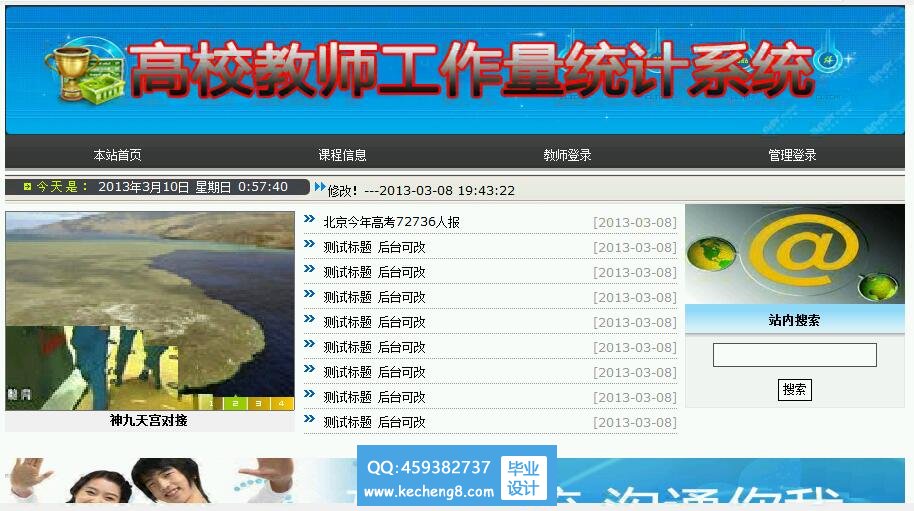Click the yellow @ symbol graphic
Screen dimensions: 914x511
[x=803, y=249]
